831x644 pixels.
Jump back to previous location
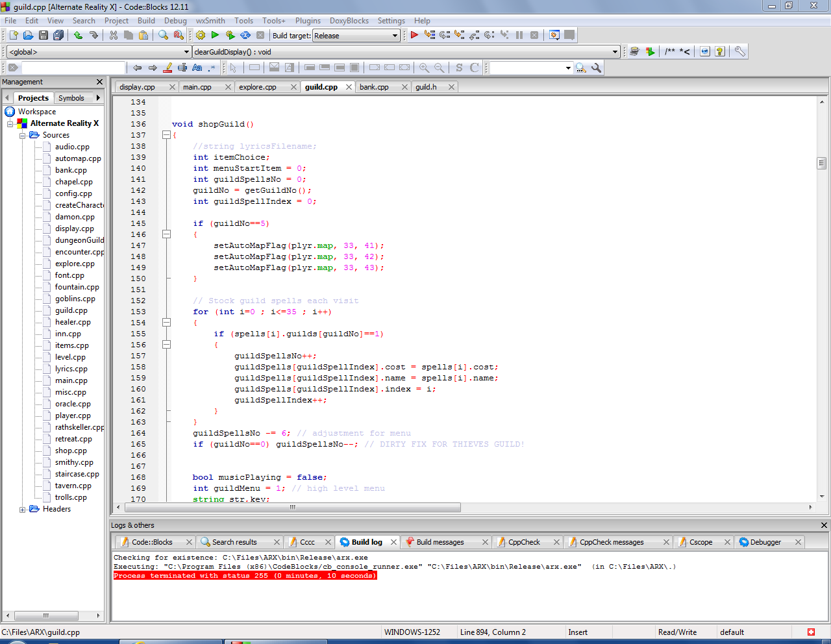[137, 68]
